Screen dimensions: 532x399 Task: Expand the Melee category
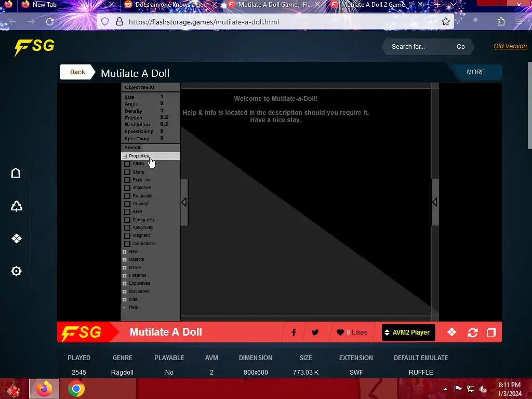(x=125, y=268)
